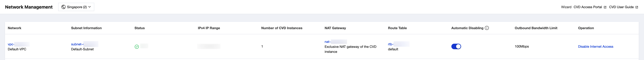Open the CVD User Guide

[621, 7]
